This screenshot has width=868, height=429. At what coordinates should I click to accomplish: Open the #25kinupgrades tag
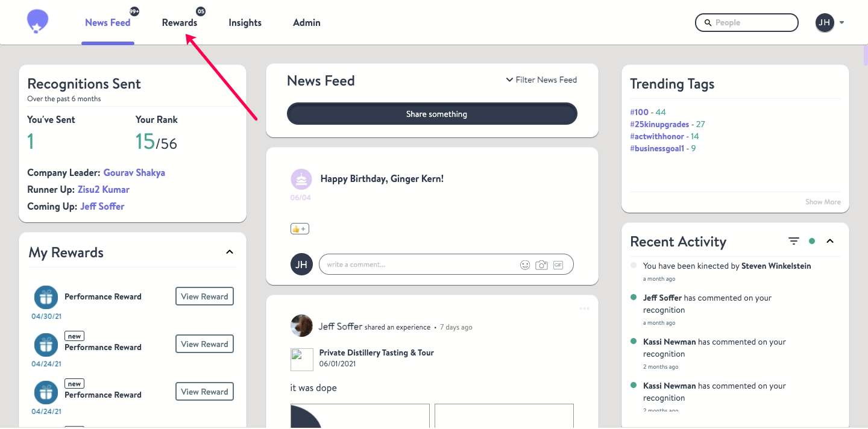click(x=659, y=124)
